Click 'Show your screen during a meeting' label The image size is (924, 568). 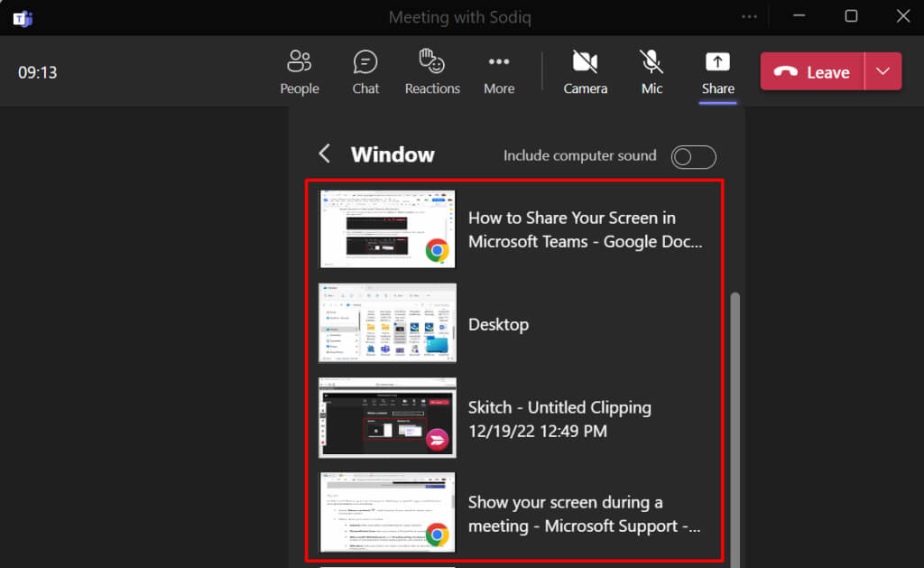[x=585, y=514]
